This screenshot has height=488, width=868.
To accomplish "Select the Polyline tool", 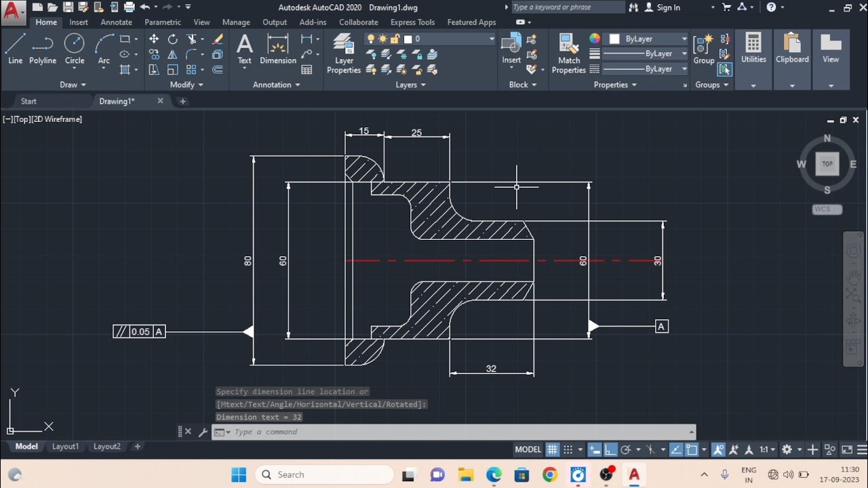I will [43, 49].
